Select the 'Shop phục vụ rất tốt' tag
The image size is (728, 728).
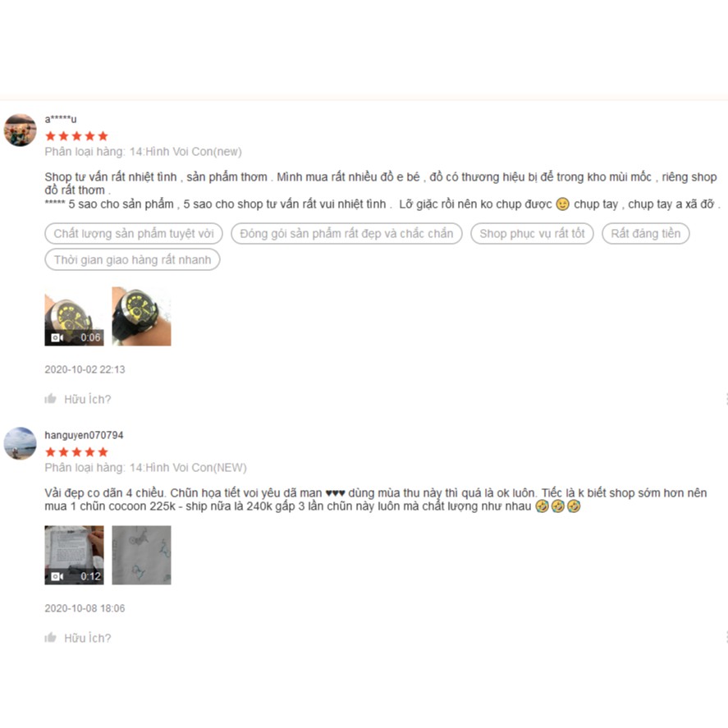(x=532, y=234)
